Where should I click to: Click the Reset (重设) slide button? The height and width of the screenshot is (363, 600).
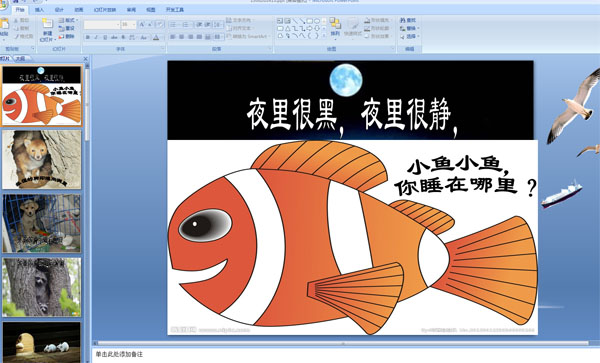pyautogui.click(x=67, y=28)
